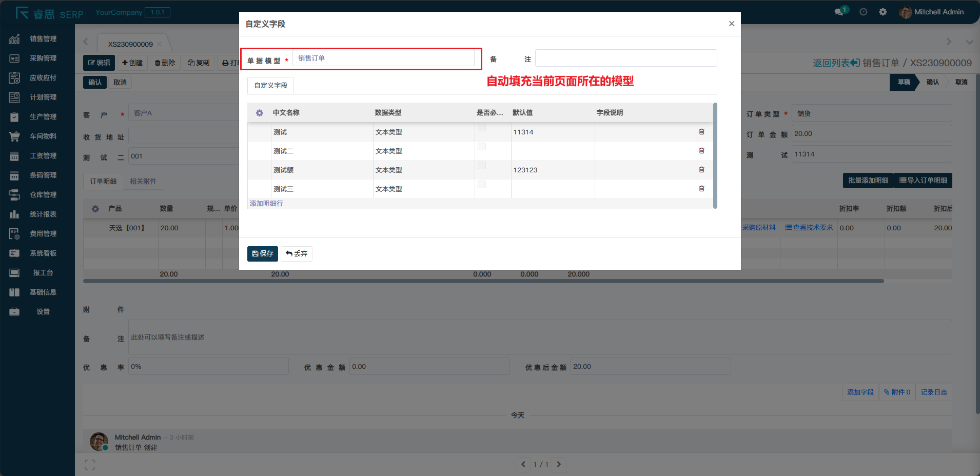
Task: Open column settings gear in custom fields table
Action: coord(260,113)
